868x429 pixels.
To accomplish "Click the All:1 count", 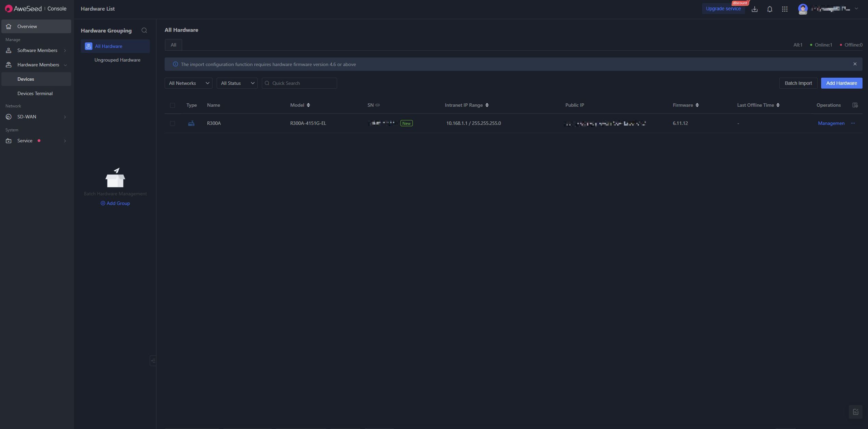I will pyautogui.click(x=798, y=45).
